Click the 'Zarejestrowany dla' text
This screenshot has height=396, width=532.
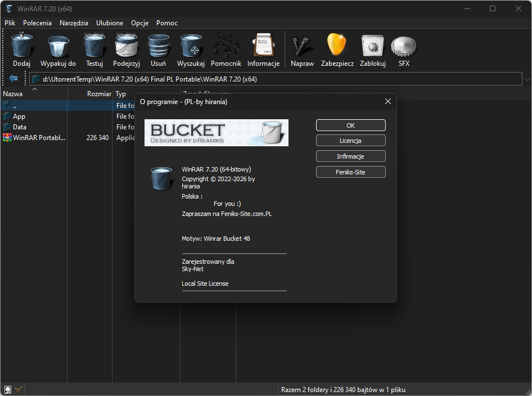pos(208,262)
